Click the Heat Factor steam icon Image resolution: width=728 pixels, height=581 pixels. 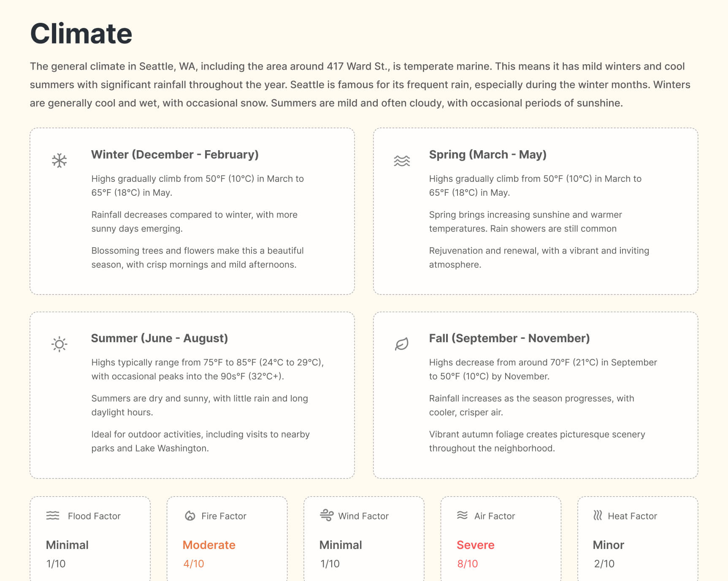[597, 516]
